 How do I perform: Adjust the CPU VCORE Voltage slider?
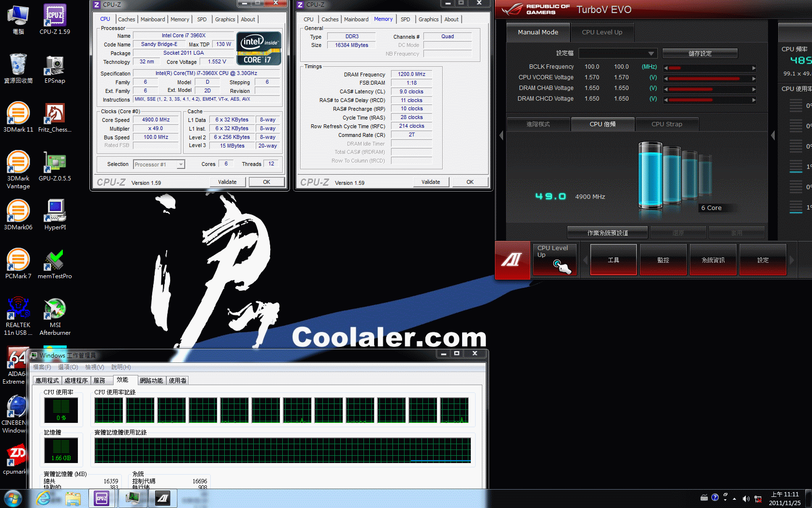pyautogui.click(x=709, y=78)
